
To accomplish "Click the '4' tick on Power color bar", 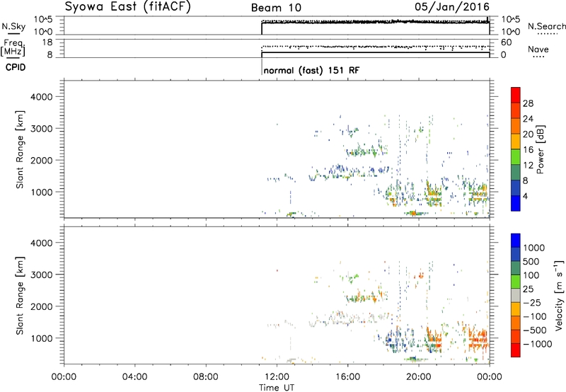I will [525, 197].
